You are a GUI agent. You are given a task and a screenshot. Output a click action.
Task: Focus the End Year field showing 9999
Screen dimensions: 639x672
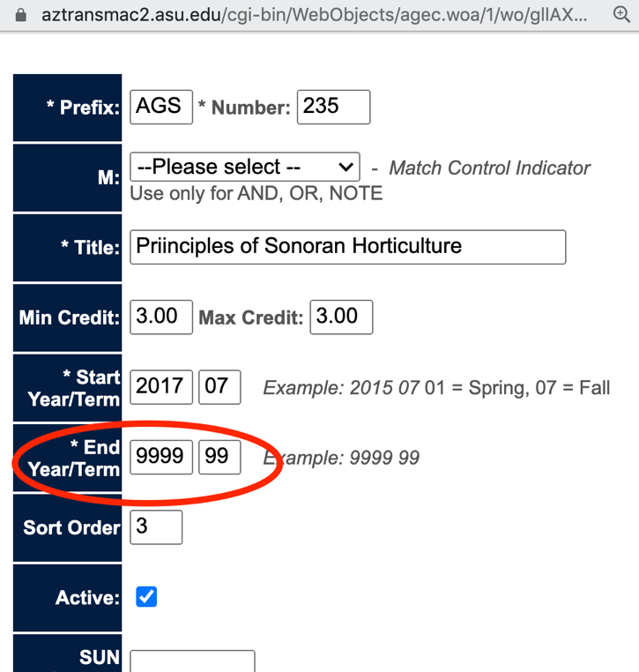click(160, 457)
